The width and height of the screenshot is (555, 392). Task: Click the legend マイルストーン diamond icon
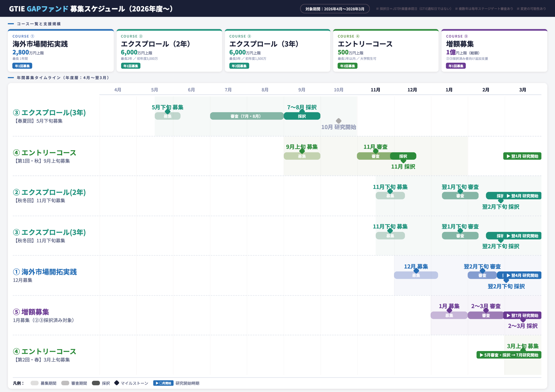(116, 383)
